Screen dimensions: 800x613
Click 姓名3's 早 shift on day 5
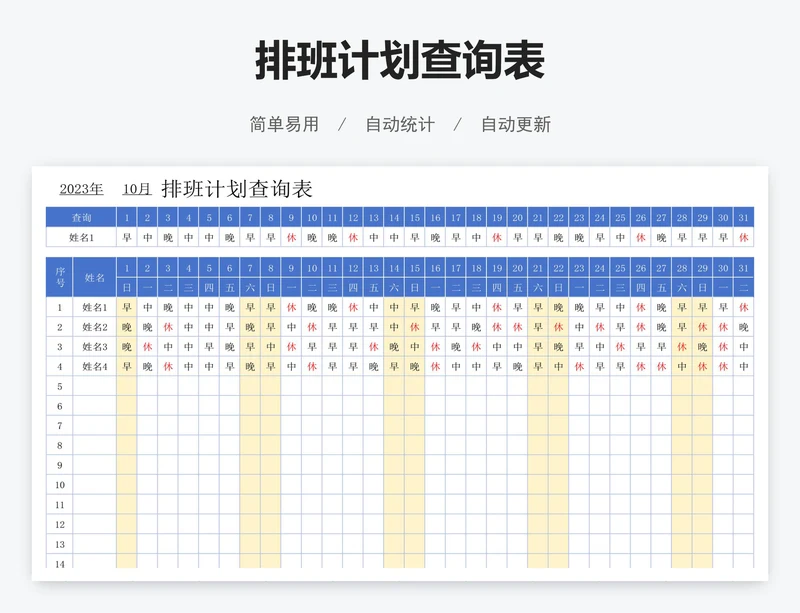(x=209, y=347)
